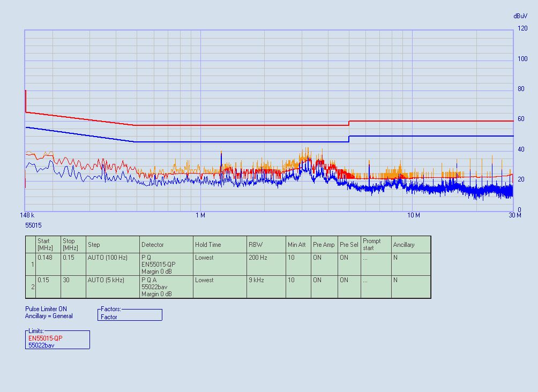The height and width of the screenshot is (392, 538).
Task: Click the Min Att column header
Action: (298, 245)
